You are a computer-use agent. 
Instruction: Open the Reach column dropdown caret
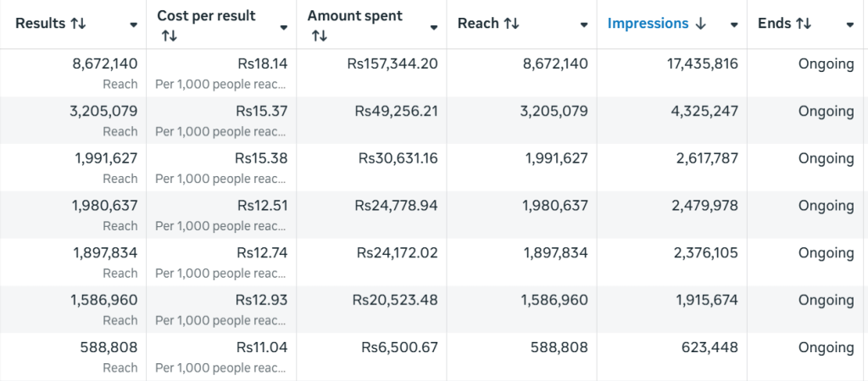[584, 25]
